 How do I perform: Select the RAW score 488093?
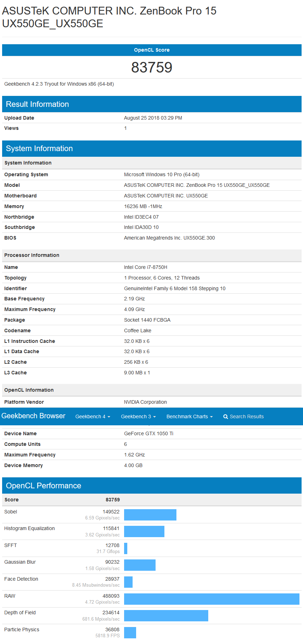pyautogui.click(x=111, y=596)
